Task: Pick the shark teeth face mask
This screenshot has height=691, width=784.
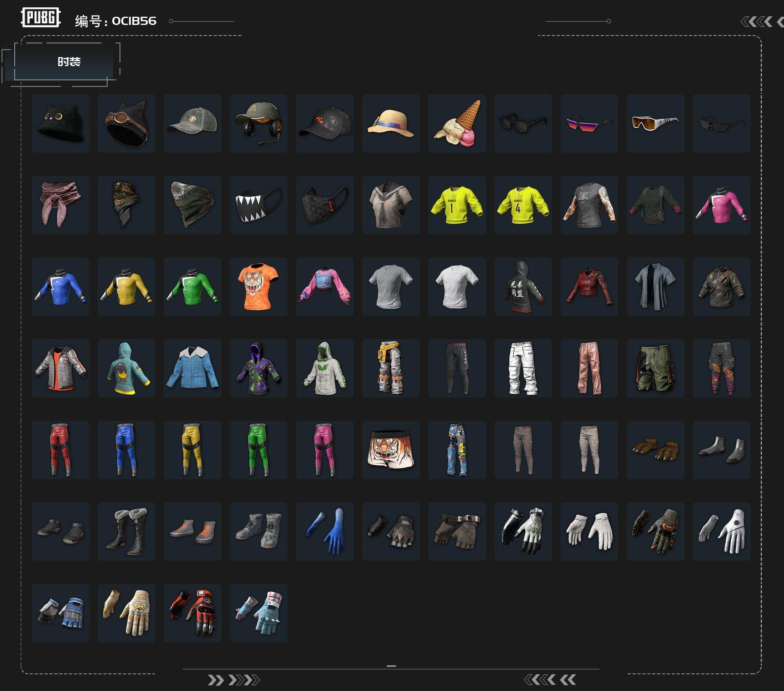Action: point(258,205)
